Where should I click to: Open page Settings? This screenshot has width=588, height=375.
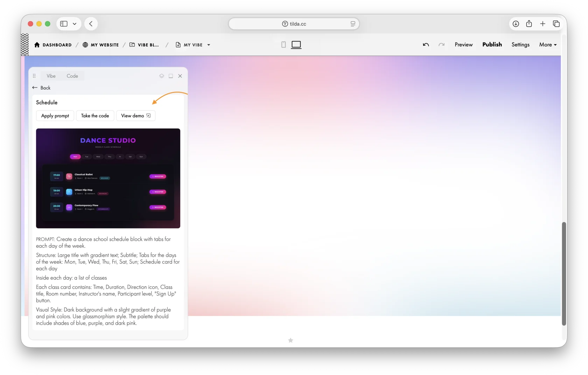pyautogui.click(x=520, y=44)
